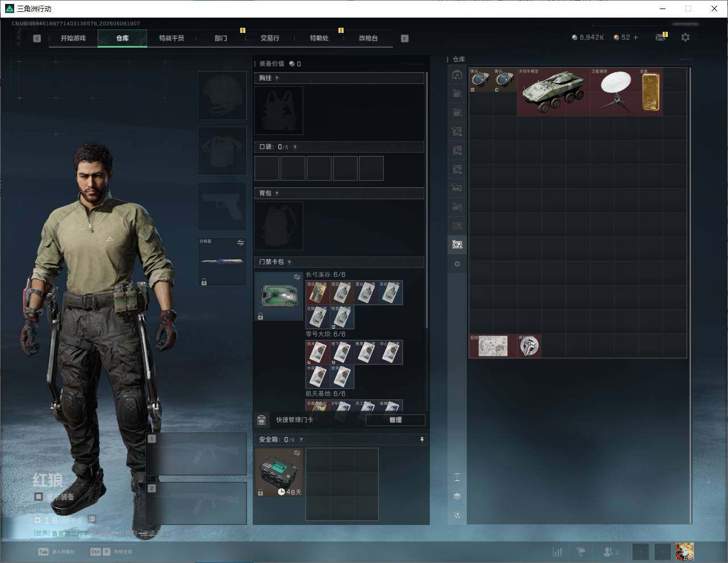This screenshot has width=728, height=563.
Task: Open the 开始游戏 tab
Action: point(73,38)
